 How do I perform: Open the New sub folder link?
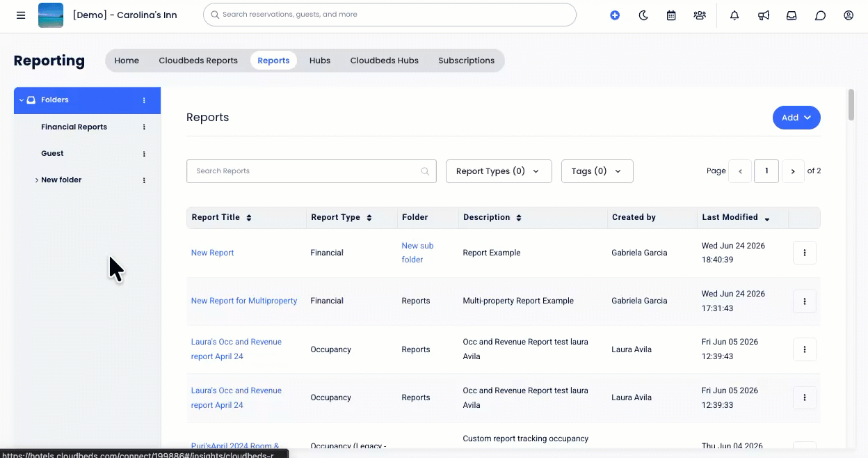tap(417, 253)
